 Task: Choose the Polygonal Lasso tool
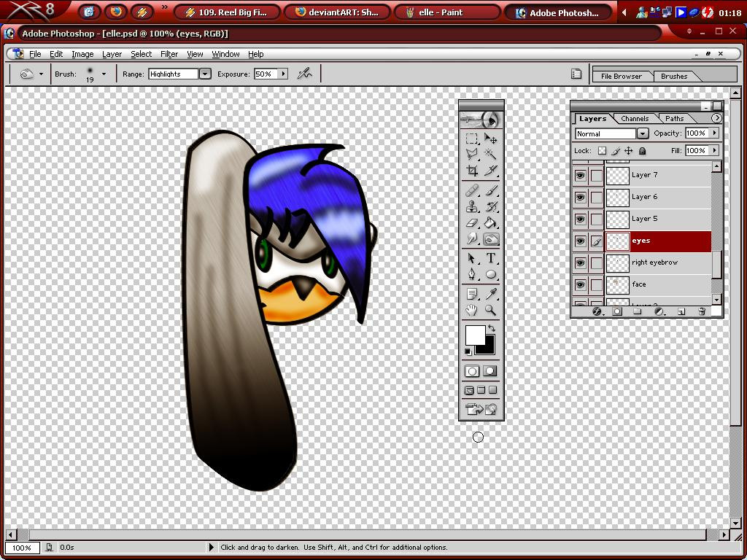pos(472,155)
